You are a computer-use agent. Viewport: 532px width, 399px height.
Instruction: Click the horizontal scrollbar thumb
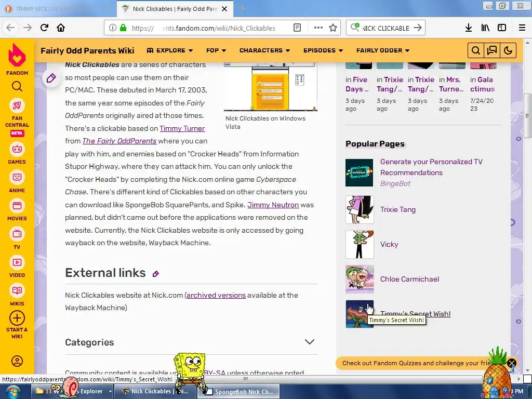(x=245, y=379)
